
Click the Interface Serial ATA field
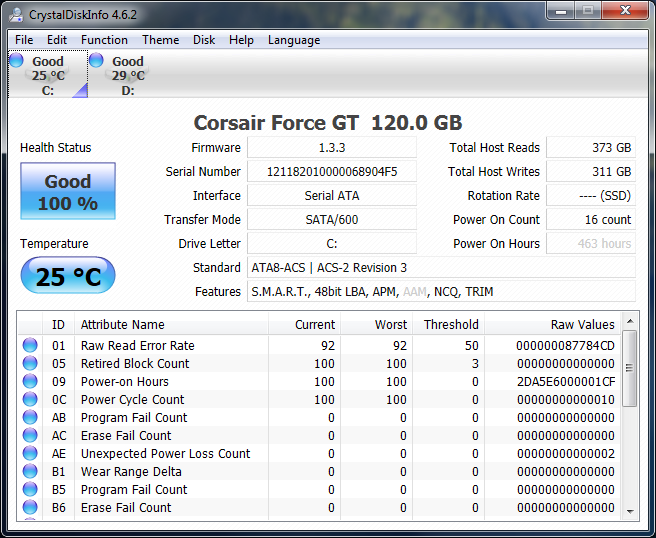[x=332, y=195]
